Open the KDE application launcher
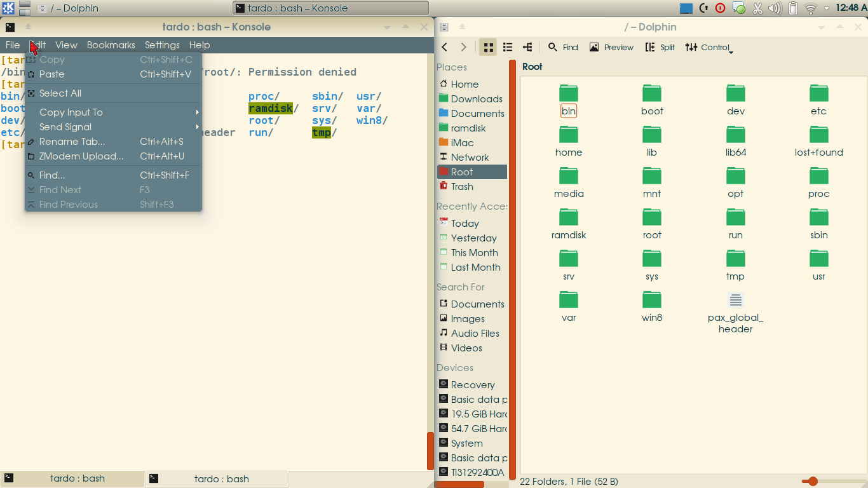 [x=8, y=8]
